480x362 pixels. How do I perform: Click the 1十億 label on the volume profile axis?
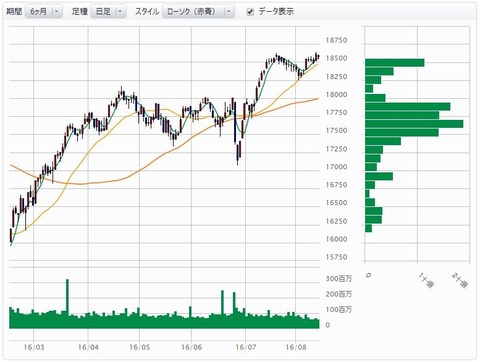426,281
